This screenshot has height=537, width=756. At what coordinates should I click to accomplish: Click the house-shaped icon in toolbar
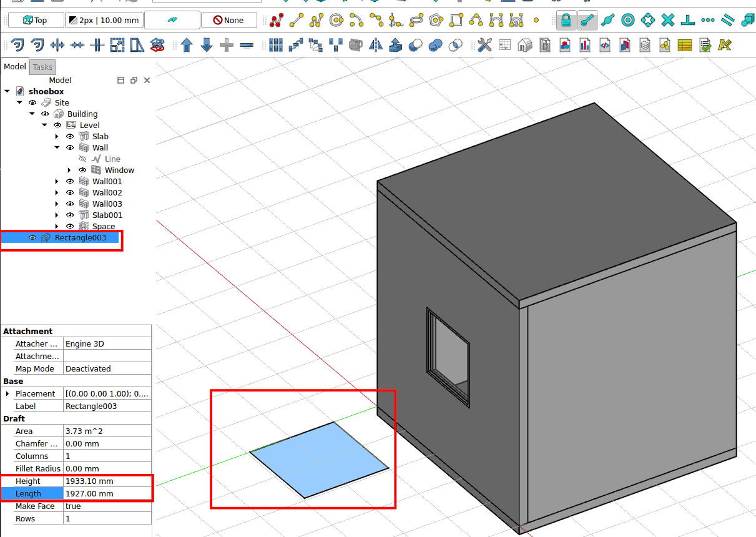(x=525, y=45)
